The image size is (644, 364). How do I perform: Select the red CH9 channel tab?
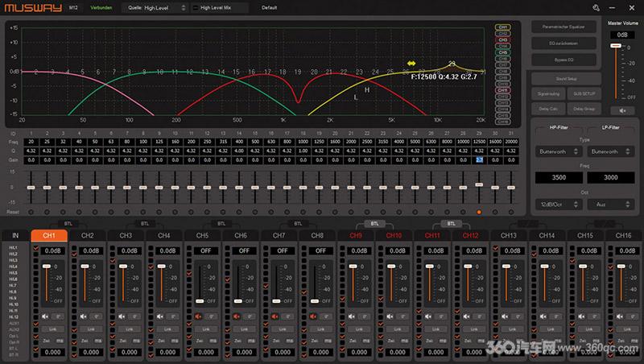tap(356, 235)
